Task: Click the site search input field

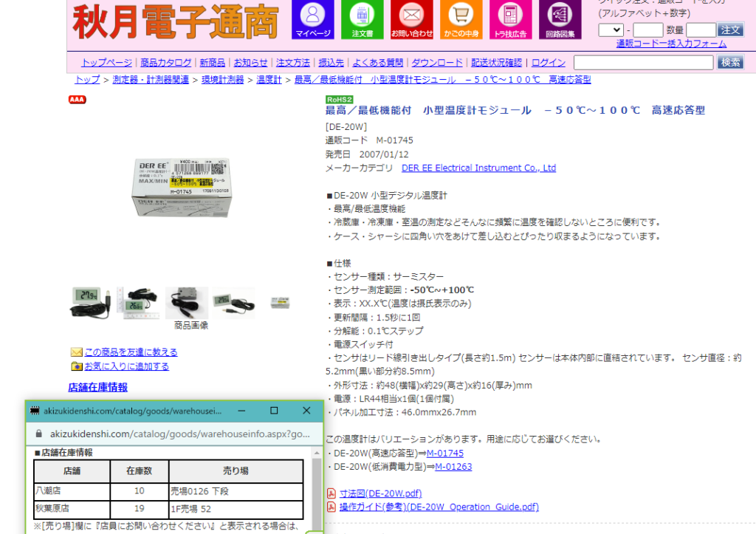Action: coord(643,62)
